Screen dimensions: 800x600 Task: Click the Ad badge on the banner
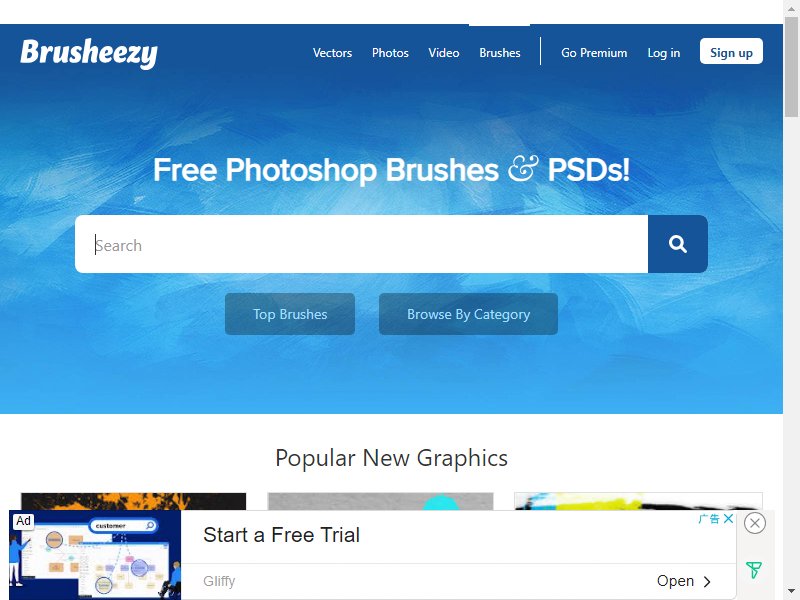click(x=23, y=521)
